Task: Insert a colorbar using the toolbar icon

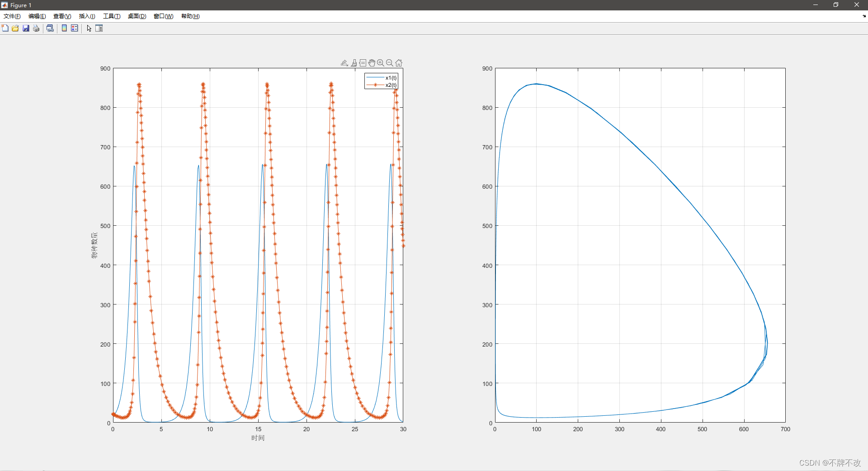Action: click(64, 28)
